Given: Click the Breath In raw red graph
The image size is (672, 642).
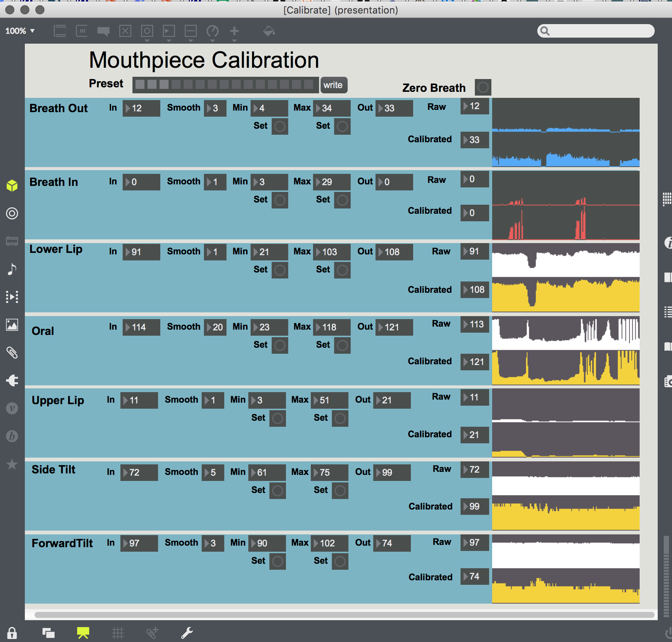Looking at the screenshot, I should [x=566, y=188].
